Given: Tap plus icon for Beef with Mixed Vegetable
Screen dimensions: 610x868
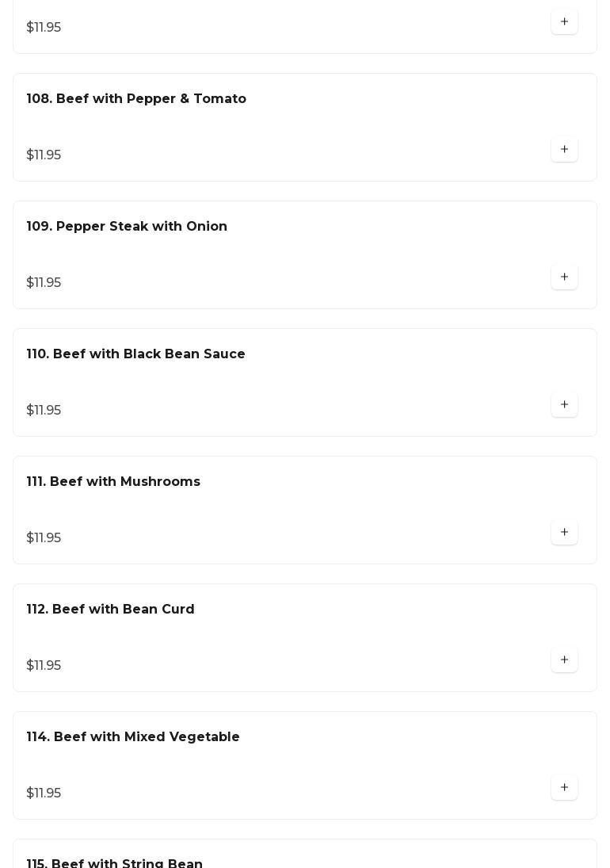Looking at the screenshot, I should [564, 788].
